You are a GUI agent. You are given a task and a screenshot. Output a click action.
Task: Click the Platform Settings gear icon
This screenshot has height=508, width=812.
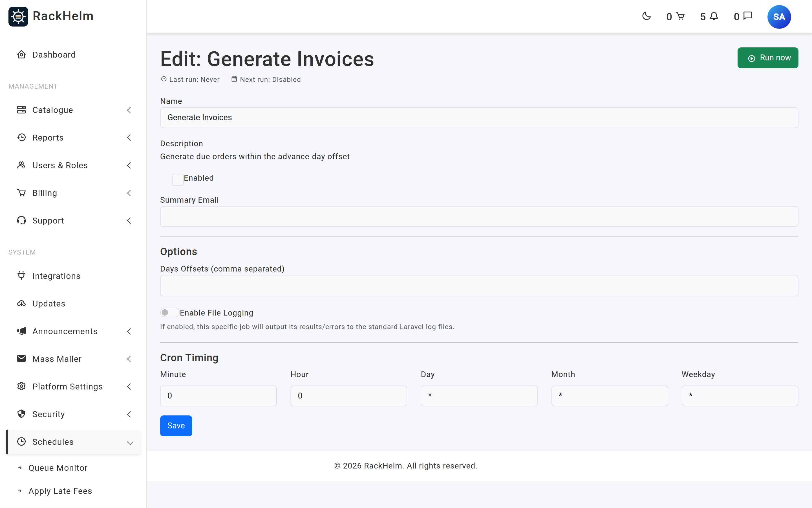[x=21, y=386]
